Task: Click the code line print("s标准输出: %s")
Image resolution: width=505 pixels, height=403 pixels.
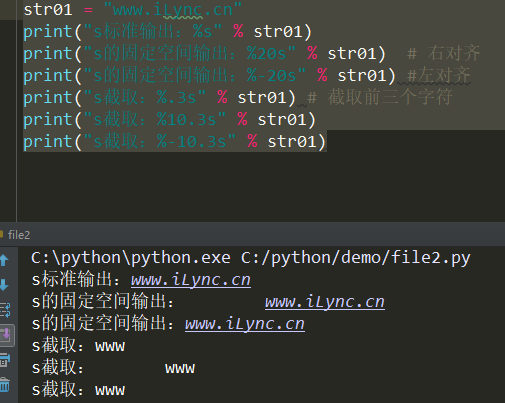Action: [x=167, y=32]
